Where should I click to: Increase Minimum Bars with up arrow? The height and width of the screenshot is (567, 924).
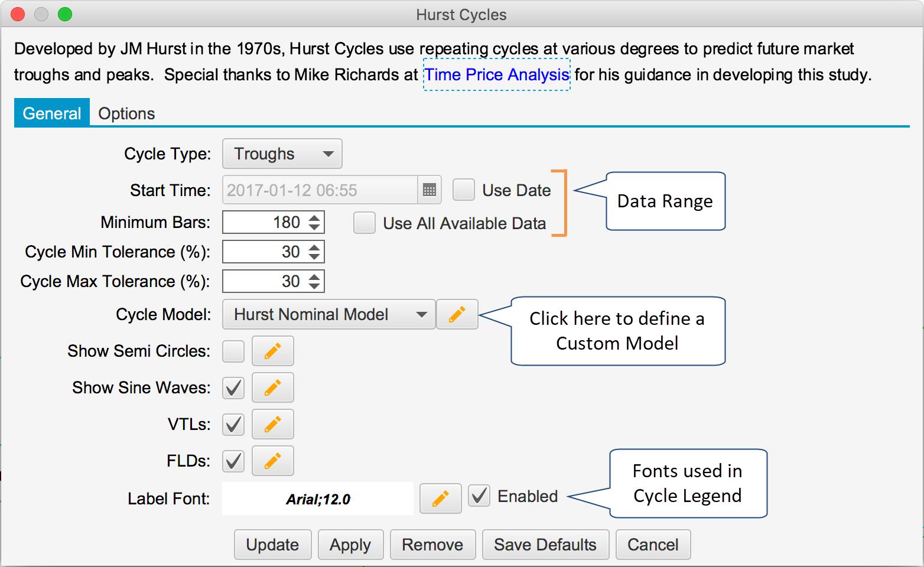[314, 217]
